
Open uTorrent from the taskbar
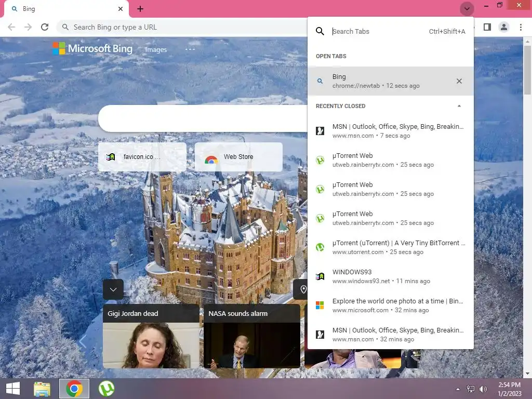point(107,389)
